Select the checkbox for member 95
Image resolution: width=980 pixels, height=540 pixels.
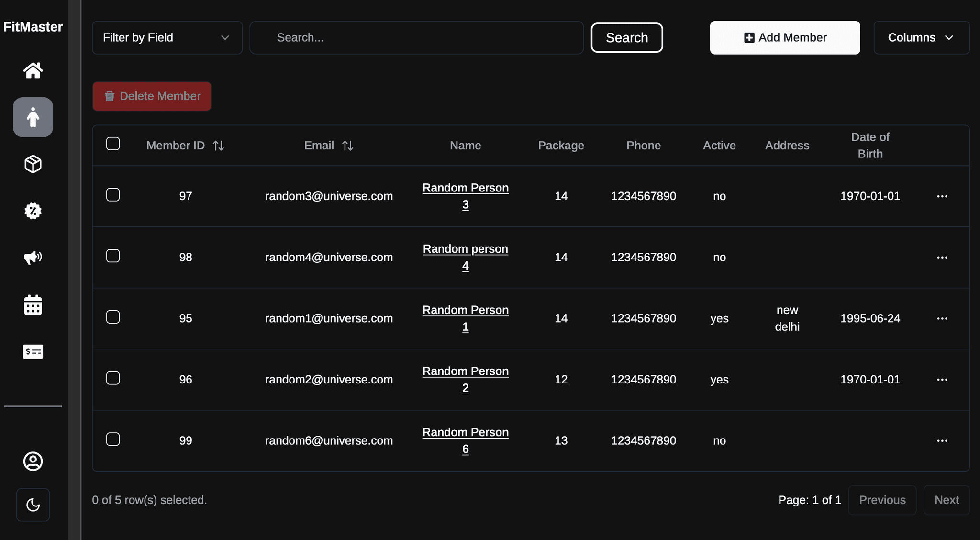(x=113, y=317)
